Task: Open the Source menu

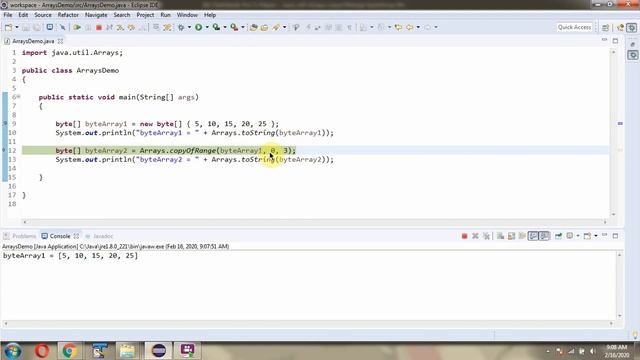Action: tap(43, 15)
